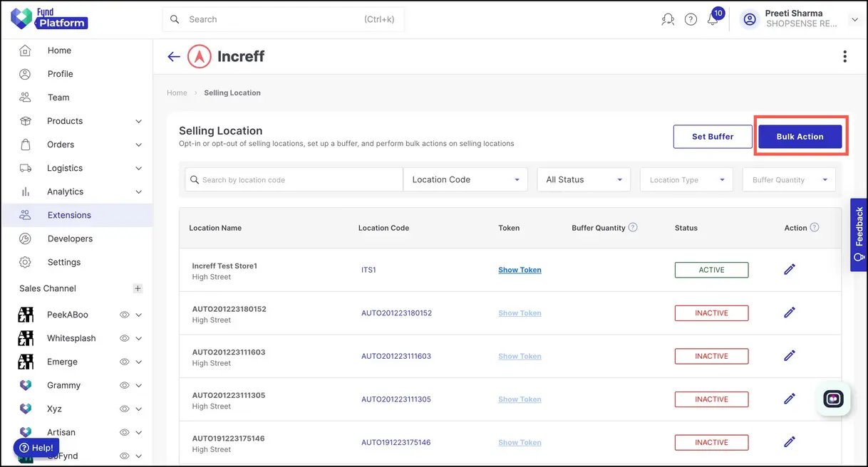Edit the AUTO201223111603 location

click(790, 356)
